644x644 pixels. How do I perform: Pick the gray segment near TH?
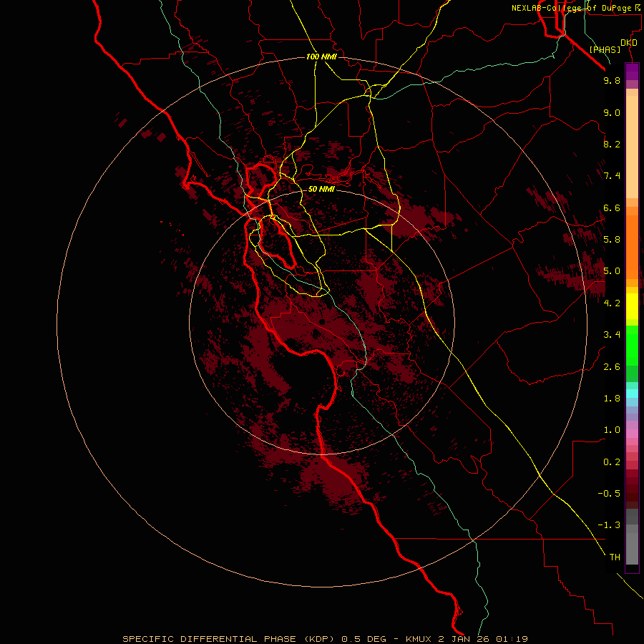(x=632, y=549)
